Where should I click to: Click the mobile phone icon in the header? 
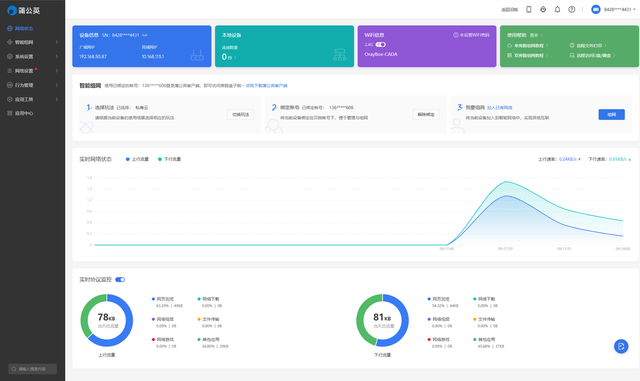click(x=529, y=9)
